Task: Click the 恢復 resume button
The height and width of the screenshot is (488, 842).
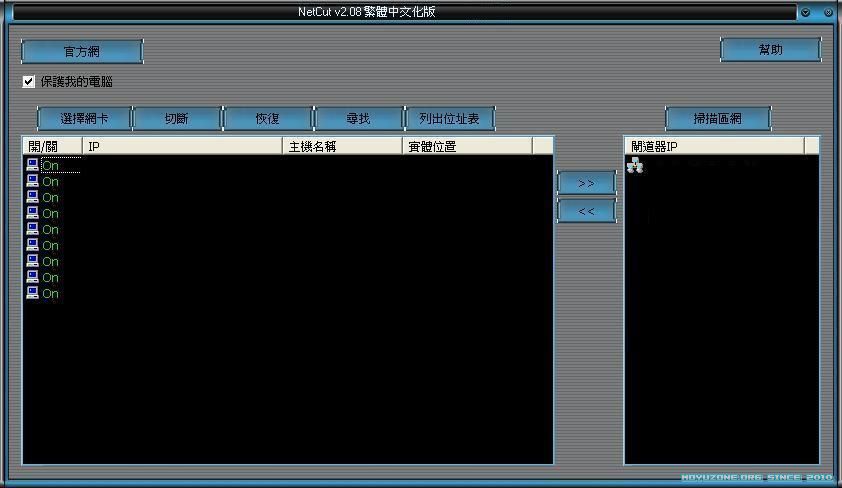Action: tap(267, 119)
